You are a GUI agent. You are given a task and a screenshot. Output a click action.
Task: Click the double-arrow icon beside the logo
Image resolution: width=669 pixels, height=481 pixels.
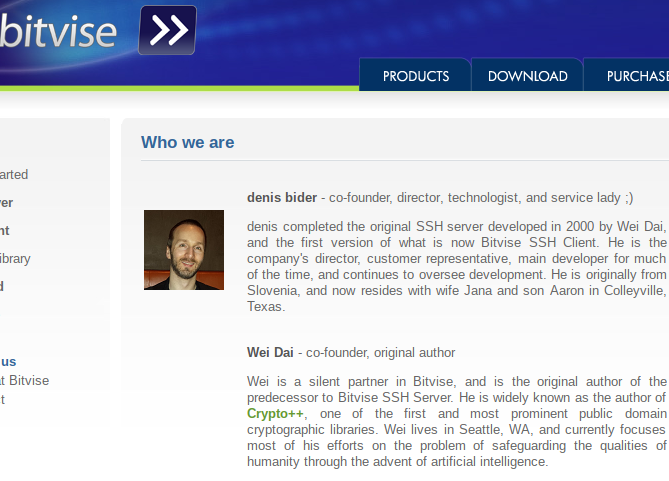(167, 30)
